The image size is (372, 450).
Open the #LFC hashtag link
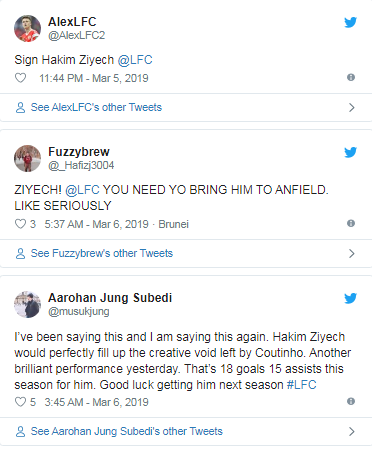pos(301,385)
